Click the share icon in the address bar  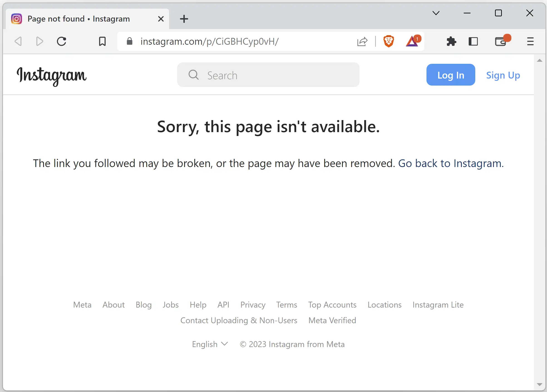[x=362, y=41]
